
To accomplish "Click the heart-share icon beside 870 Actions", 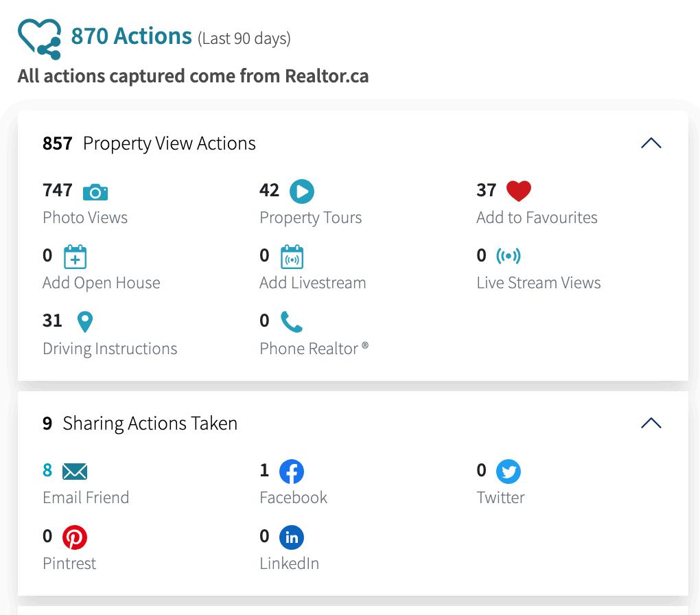I will [40, 38].
